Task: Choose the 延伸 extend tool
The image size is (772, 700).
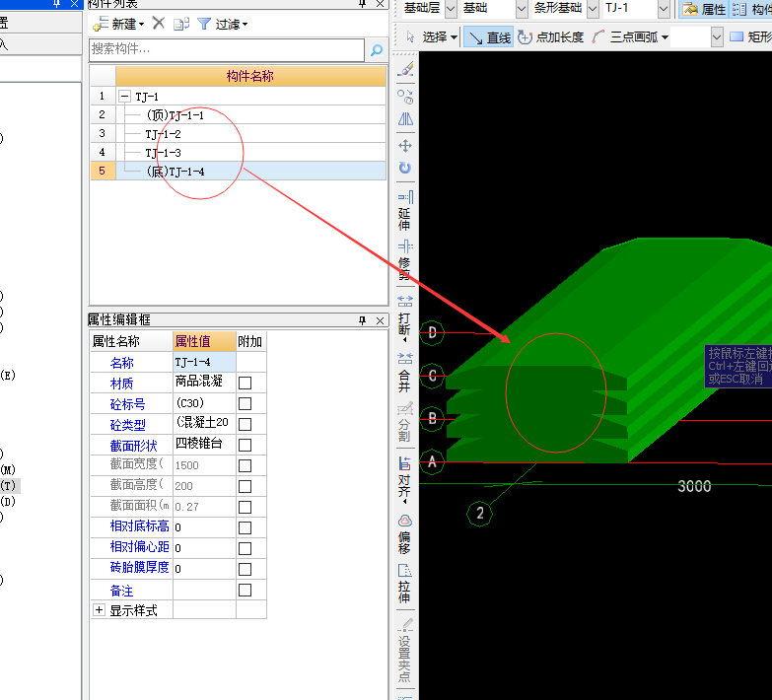Action: 405,211
